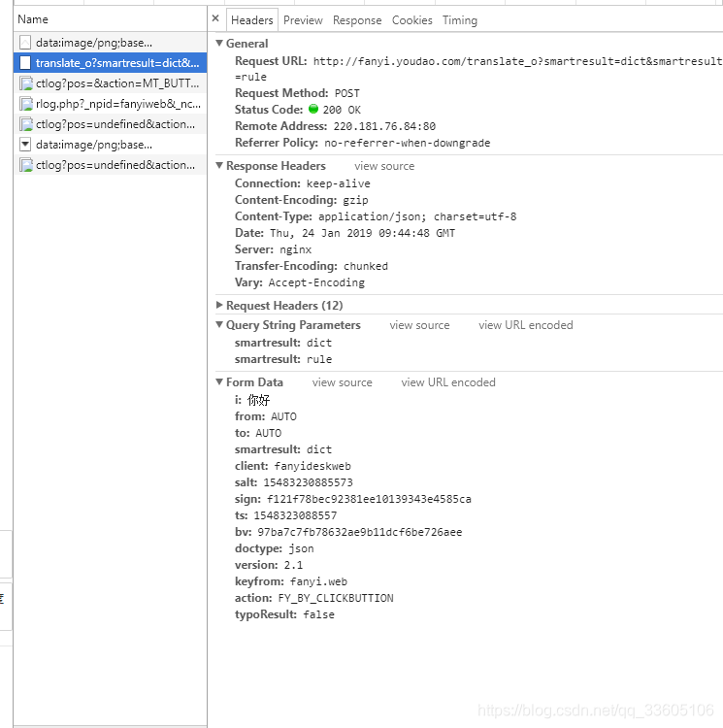Click the Vary Accept-Encoding header
Viewport: 723px width, 728px height.
tap(300, 282)
